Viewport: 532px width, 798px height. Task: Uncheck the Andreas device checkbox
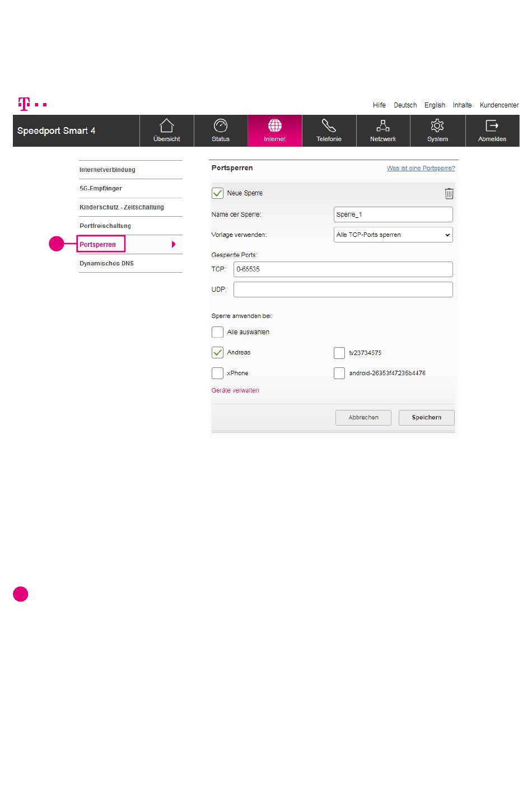point(218,352)
